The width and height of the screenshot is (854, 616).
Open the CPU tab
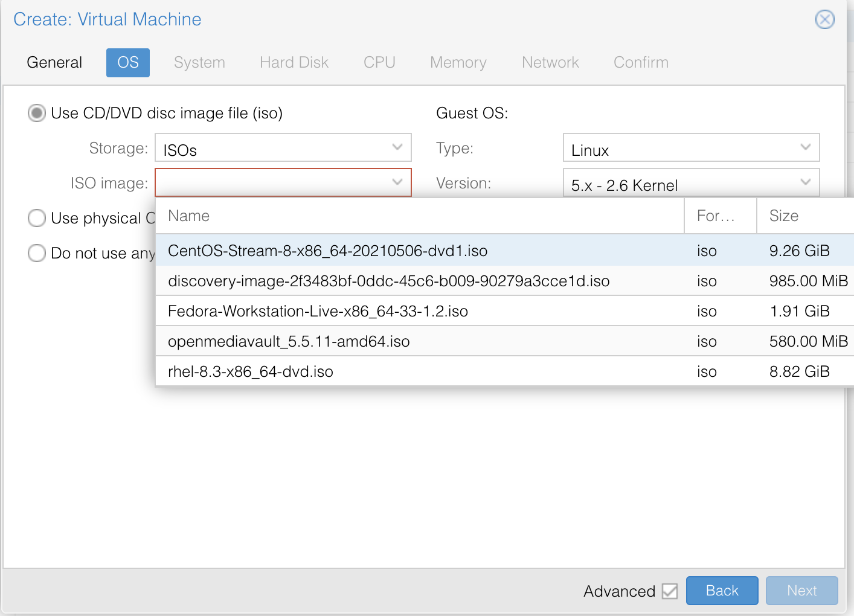[379, 63]
